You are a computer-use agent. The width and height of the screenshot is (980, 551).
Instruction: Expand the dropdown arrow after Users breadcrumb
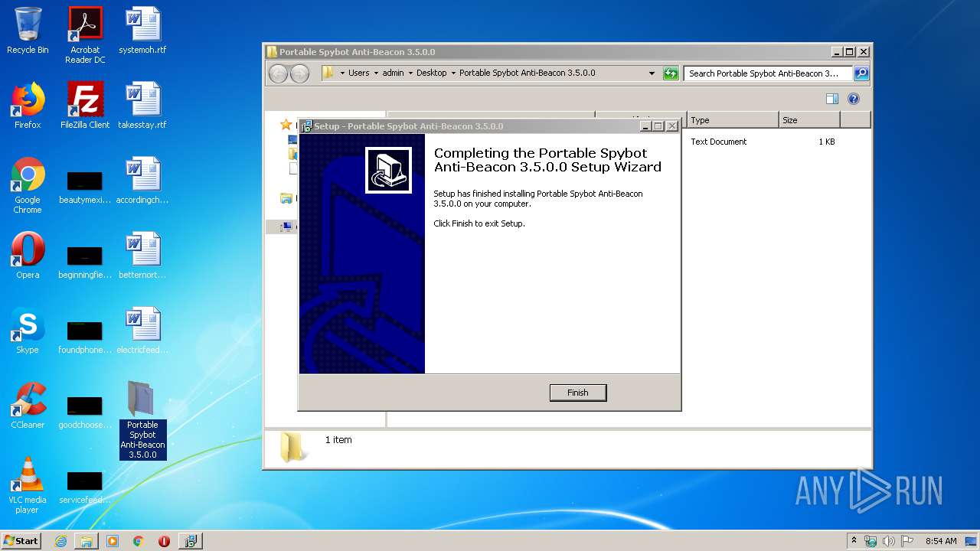(x=376, y=73)
